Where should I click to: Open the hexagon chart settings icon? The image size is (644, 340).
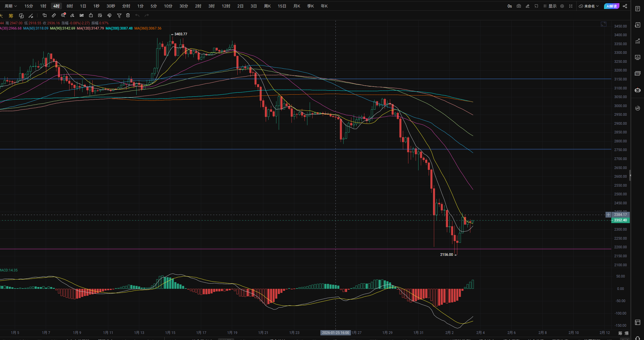(x=562, y=6)
